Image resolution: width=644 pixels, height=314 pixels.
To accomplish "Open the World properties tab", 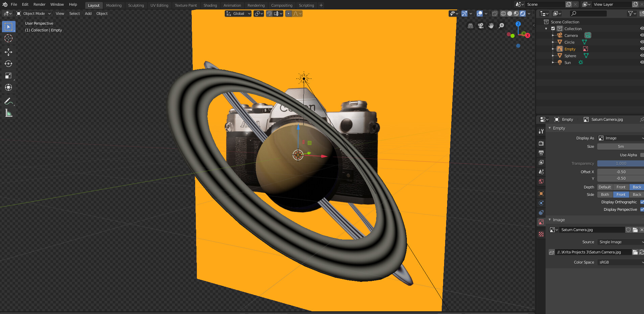I will click(541, 181).
